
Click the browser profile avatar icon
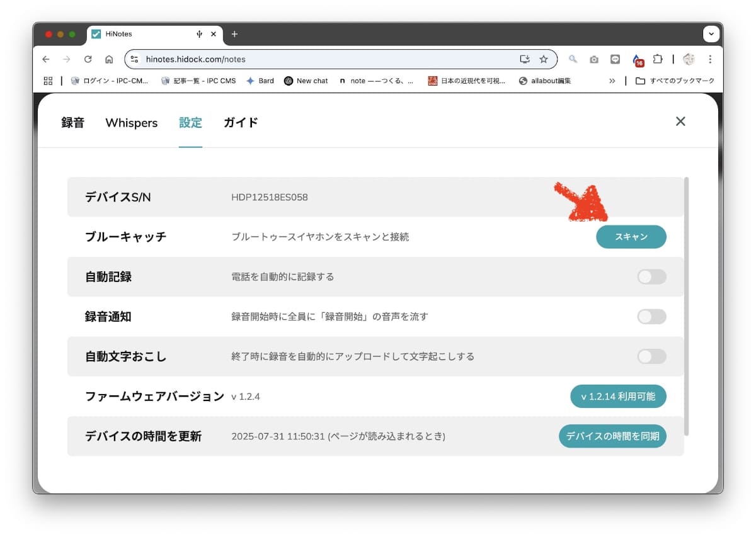689,59
